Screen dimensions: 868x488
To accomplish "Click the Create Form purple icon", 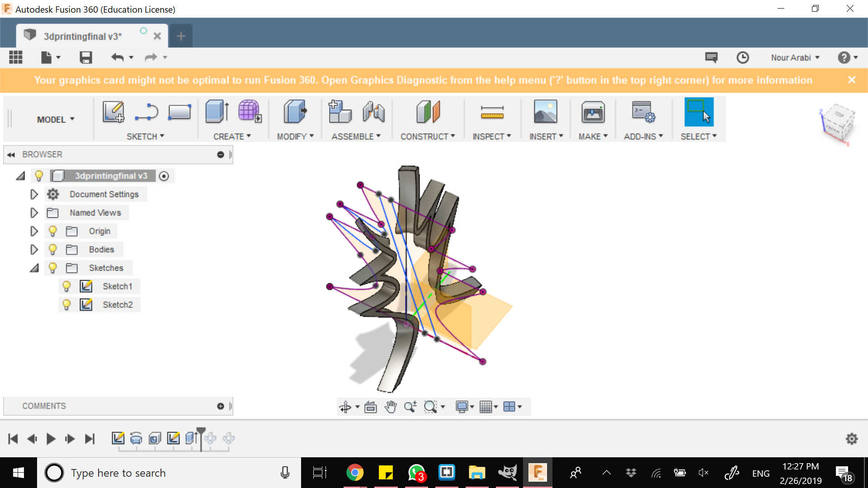I will coord(250,112).
